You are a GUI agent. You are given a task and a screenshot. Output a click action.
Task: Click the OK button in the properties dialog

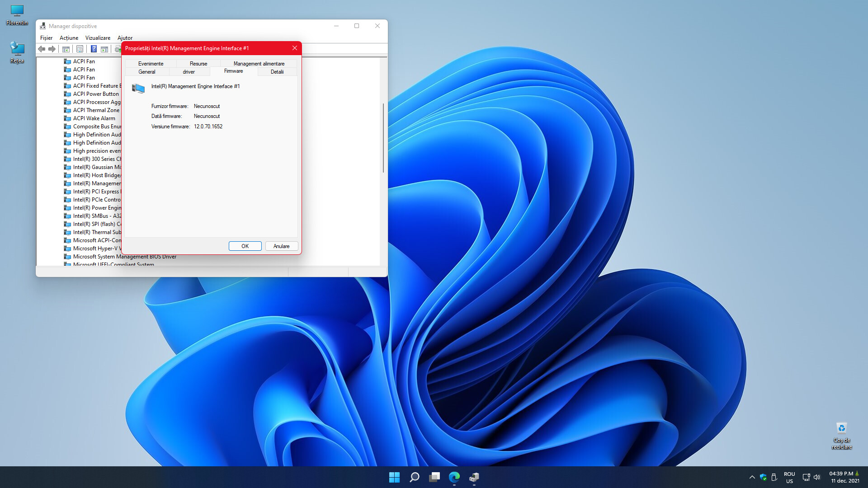(x=245, y=246)
